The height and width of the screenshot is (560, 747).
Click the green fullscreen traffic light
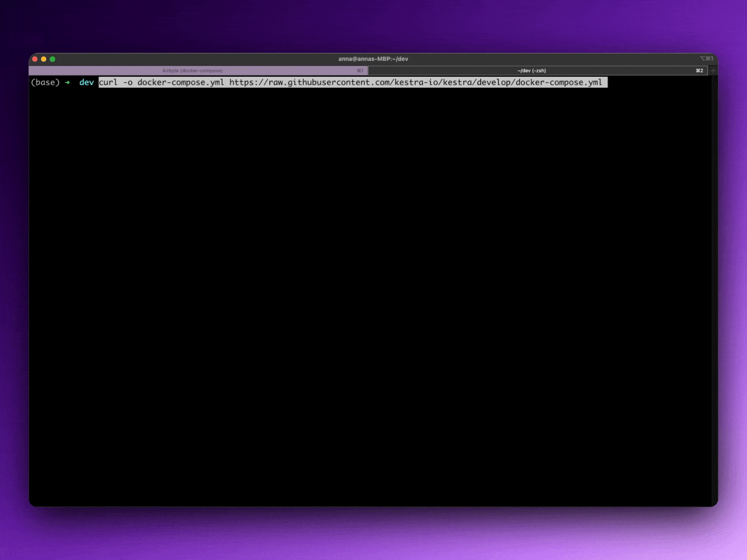point(52,59)
